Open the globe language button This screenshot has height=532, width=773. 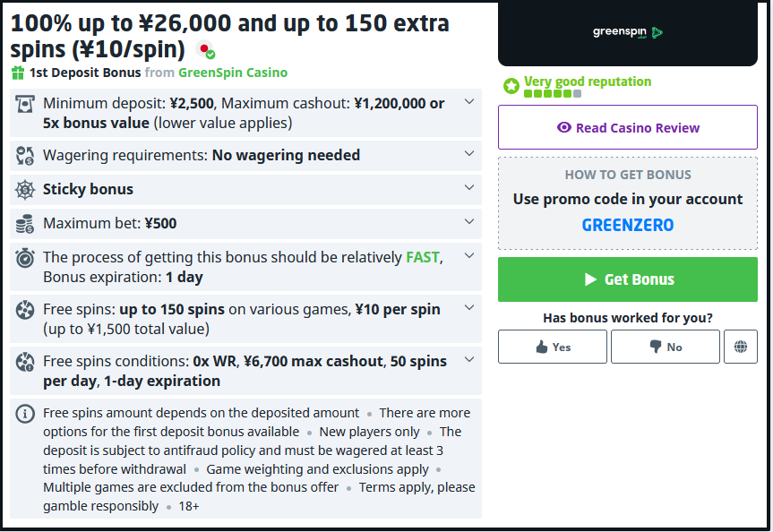click(741, 347)
